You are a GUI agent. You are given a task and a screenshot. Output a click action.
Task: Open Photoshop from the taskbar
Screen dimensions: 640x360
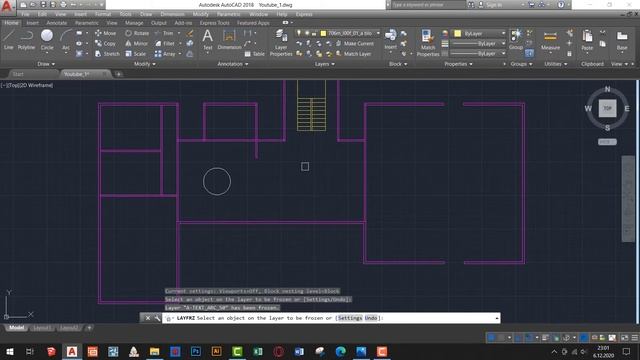pyautogui.click(x=196, y=351)
